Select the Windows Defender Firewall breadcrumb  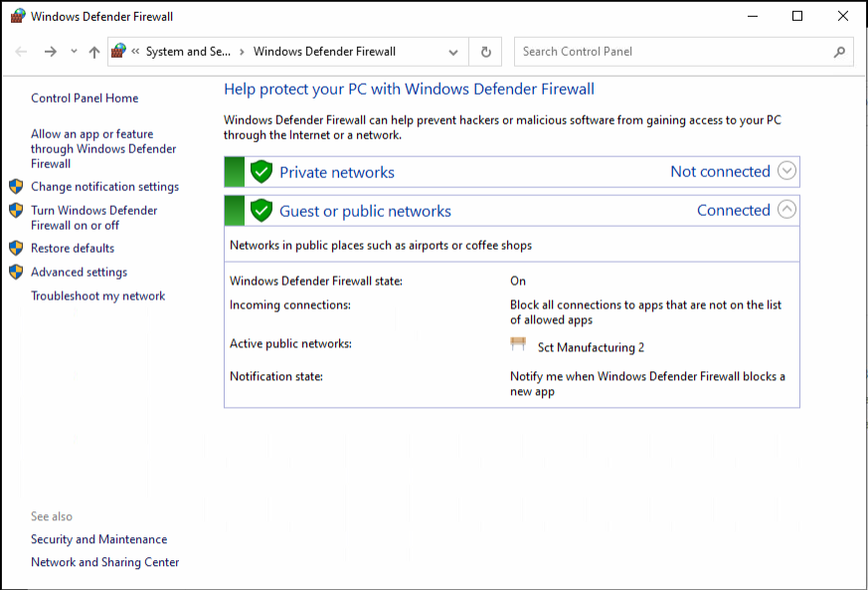point(324,52)
